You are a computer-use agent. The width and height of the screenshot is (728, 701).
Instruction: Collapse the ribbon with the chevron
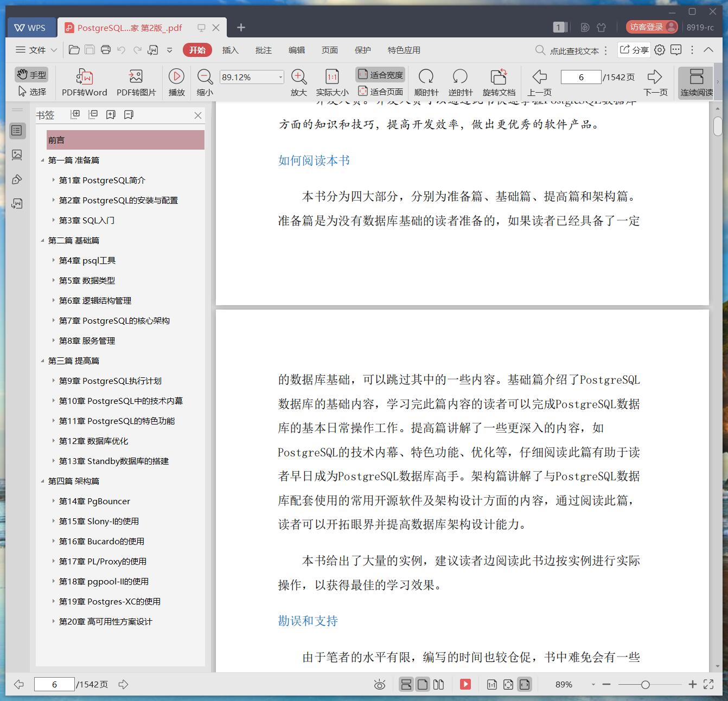pos(708,50)
